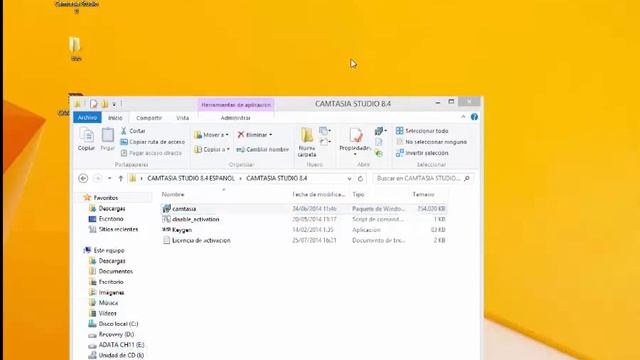640x360 pixels.
Task: Open Fácil acceso dropdown icon
Action: pyautogui.click(x=325, y=142)
